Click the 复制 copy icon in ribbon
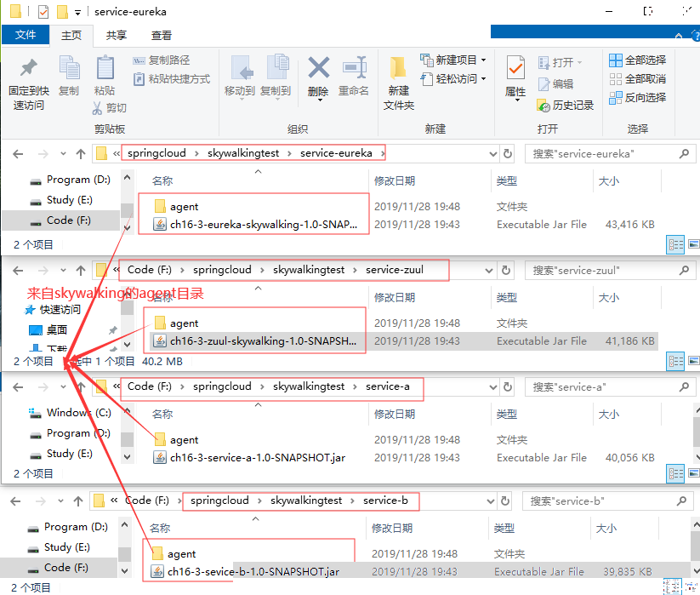 pos(69,67)
